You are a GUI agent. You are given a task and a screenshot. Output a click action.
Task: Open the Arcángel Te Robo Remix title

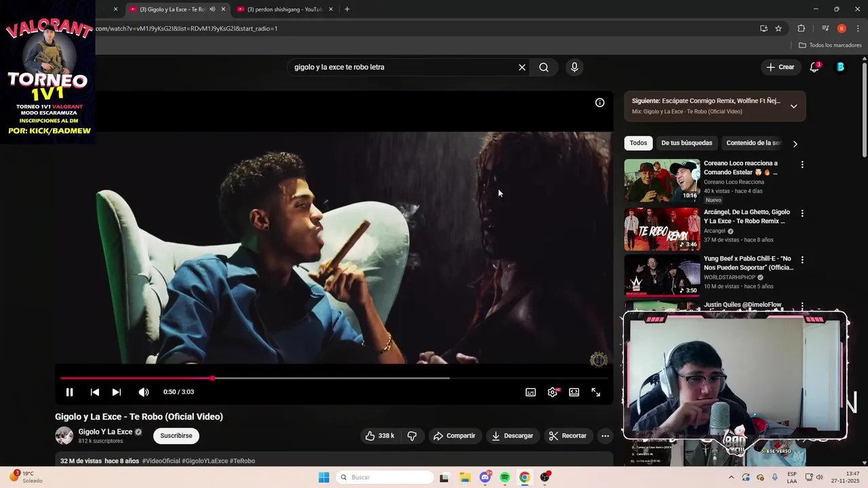click(x=747, y=216)
